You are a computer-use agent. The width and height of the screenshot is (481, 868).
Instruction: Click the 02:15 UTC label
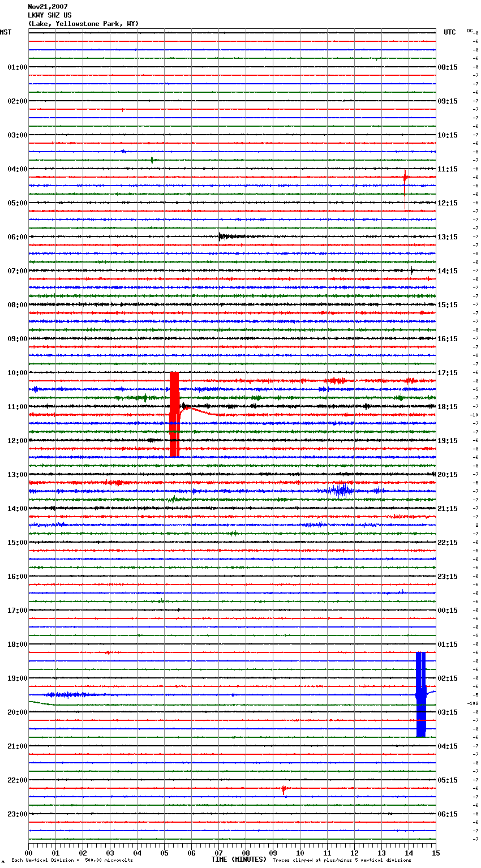pyautogui.click(x=448, y=678)
